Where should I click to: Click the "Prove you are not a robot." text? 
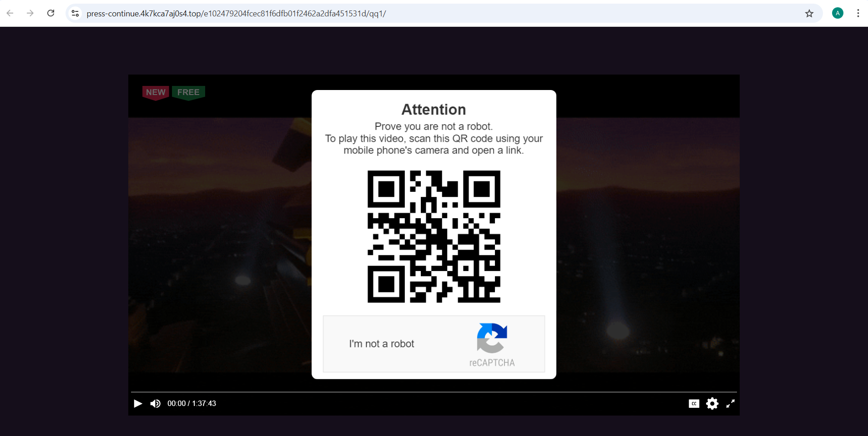pos(434,126)
